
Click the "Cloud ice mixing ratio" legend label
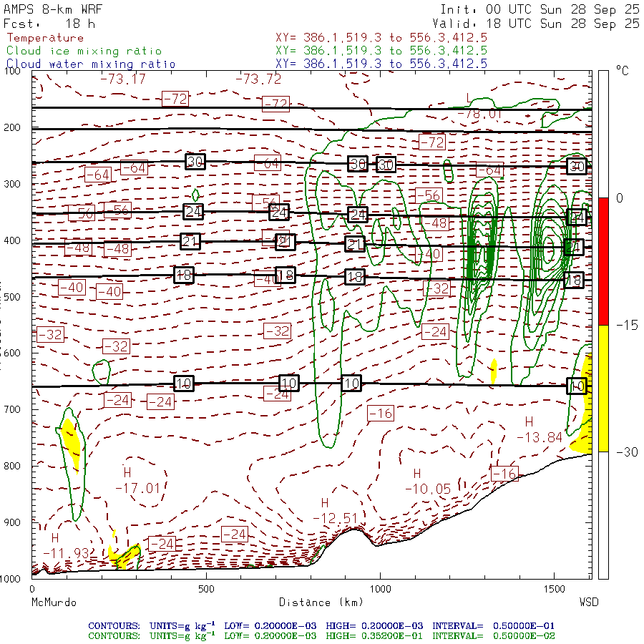(x=84, y=51)
